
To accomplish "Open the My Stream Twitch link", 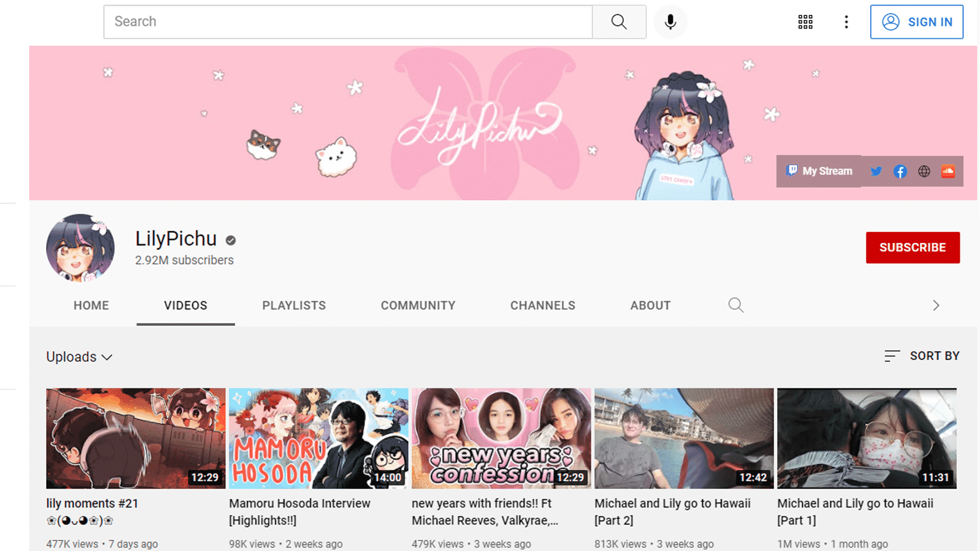I will coord(819,171).
